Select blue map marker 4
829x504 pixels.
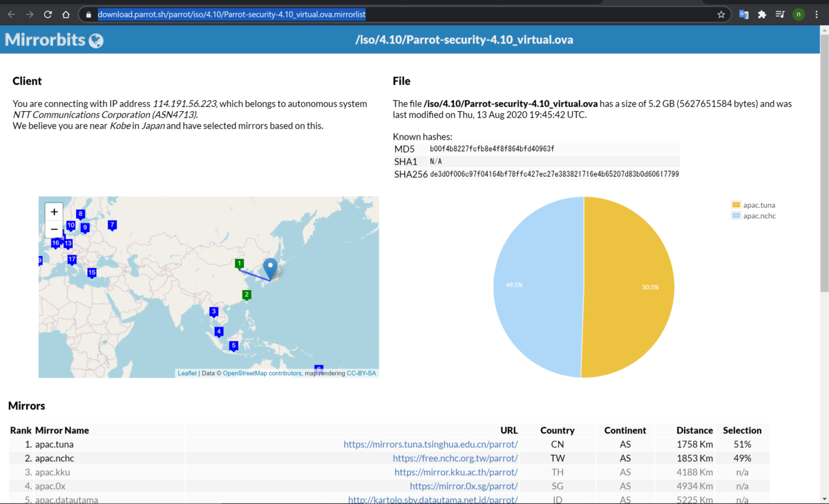[x=219, y=332]
